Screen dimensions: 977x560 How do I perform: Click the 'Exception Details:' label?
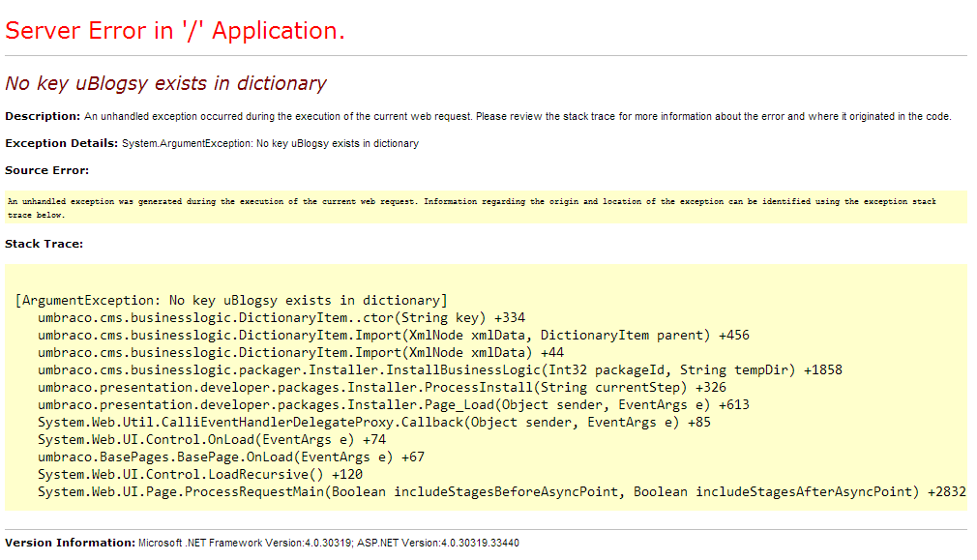[x=61, y=143]
